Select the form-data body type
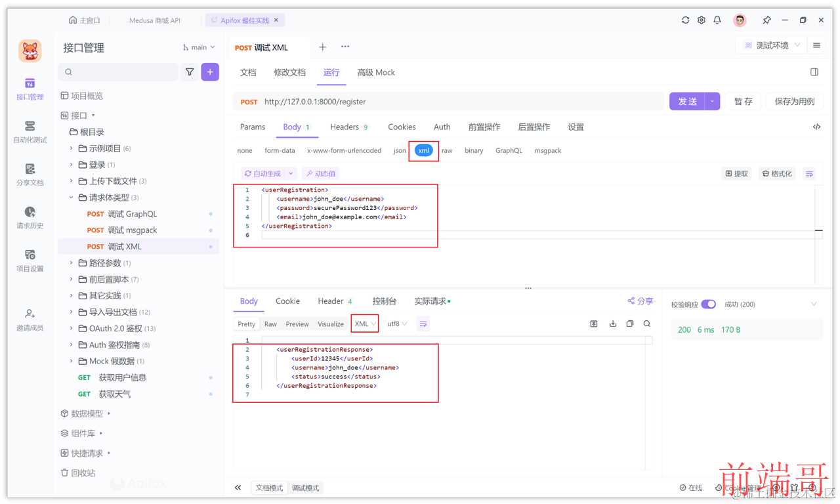This screenshot has height=504, width=840. [280, 150]
